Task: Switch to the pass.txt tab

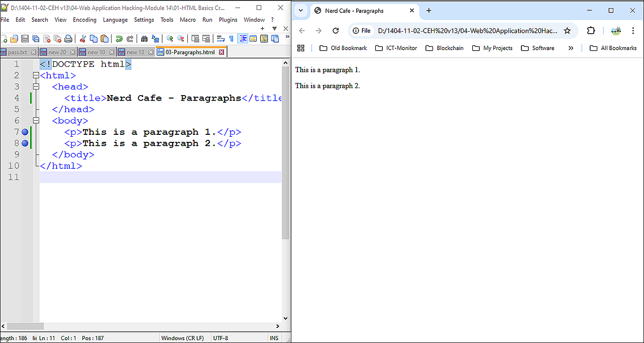Action: point(18,52)
